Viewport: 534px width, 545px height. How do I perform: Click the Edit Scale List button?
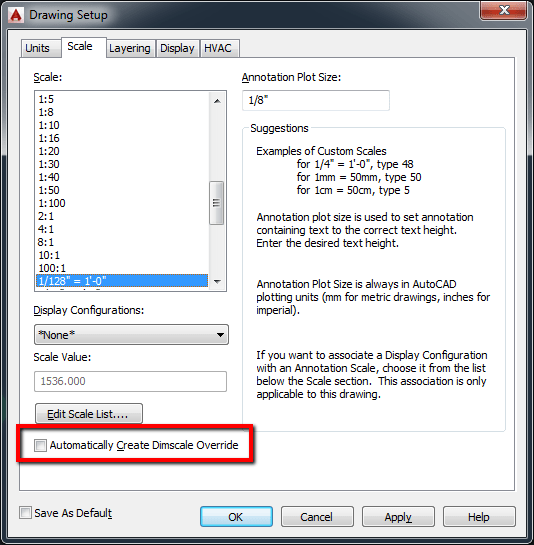(89, 414)
